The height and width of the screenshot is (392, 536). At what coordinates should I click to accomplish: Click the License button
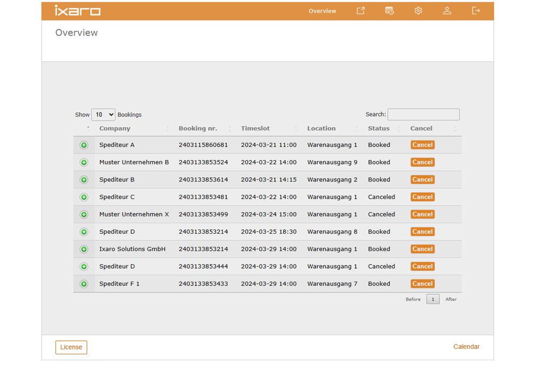point(71,347)
